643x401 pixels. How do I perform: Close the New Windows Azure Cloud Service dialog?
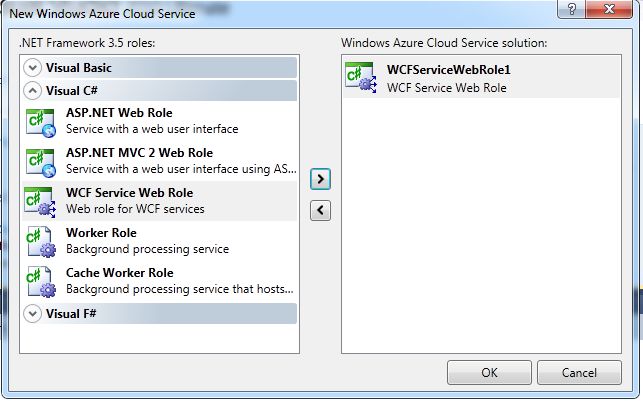(609, 9)
